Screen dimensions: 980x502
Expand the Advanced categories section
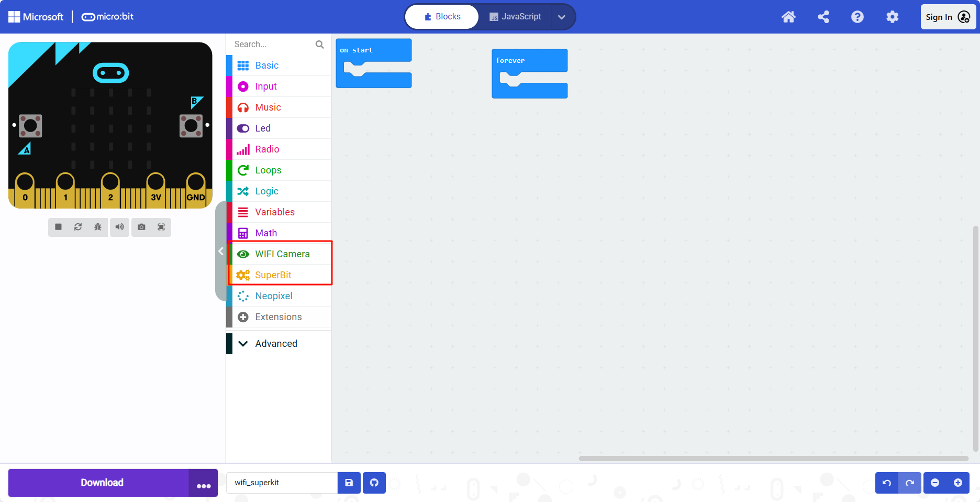pos(276,344)
